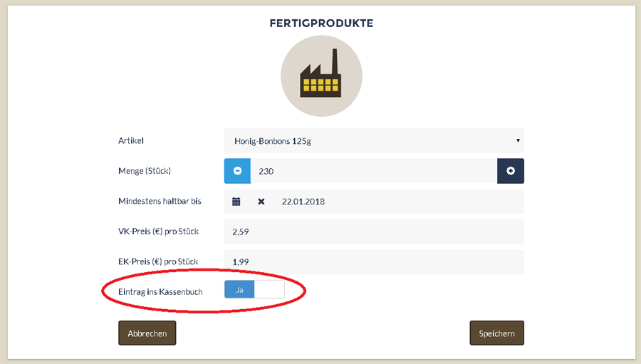The height and width of the screenshot is (364, 641).
Task: Select the VK-Preis field with 2,59
Action: pos(374,232)
